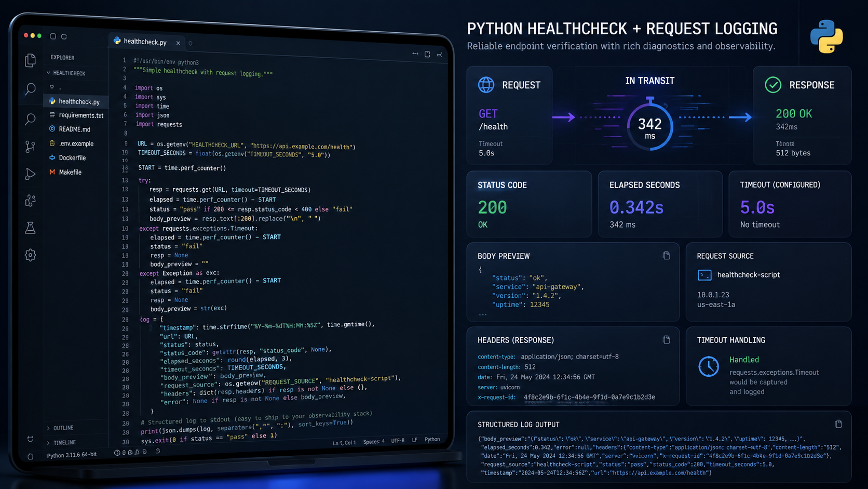Click the GET method label in Request card
The width and height of the screenshot is (868, 489).
tap(488, 114)
